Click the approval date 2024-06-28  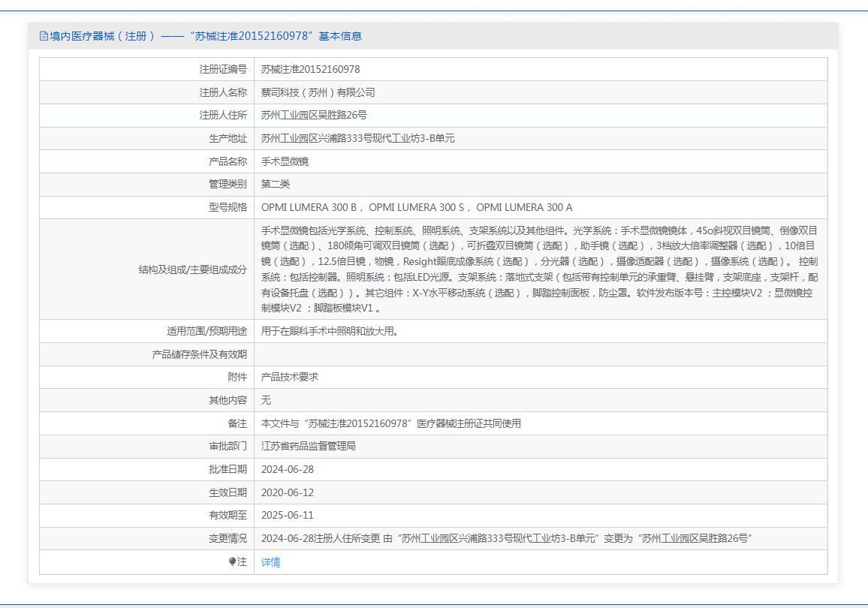coord(287,469)
